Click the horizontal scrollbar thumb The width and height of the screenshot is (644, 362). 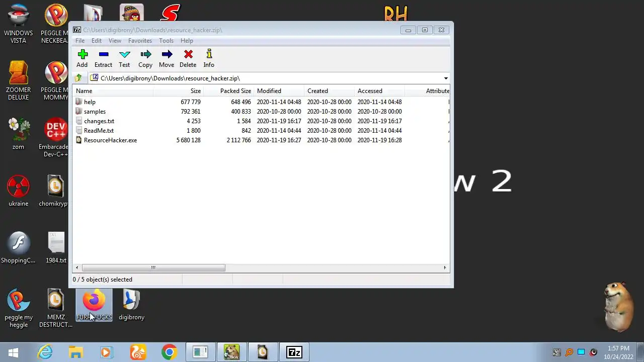pyautogui.click(x=153, y=267)
